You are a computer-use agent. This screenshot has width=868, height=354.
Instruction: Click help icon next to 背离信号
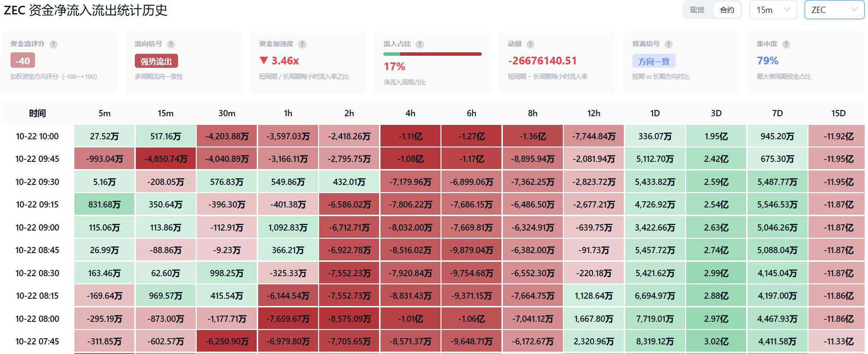click(668, 44)
